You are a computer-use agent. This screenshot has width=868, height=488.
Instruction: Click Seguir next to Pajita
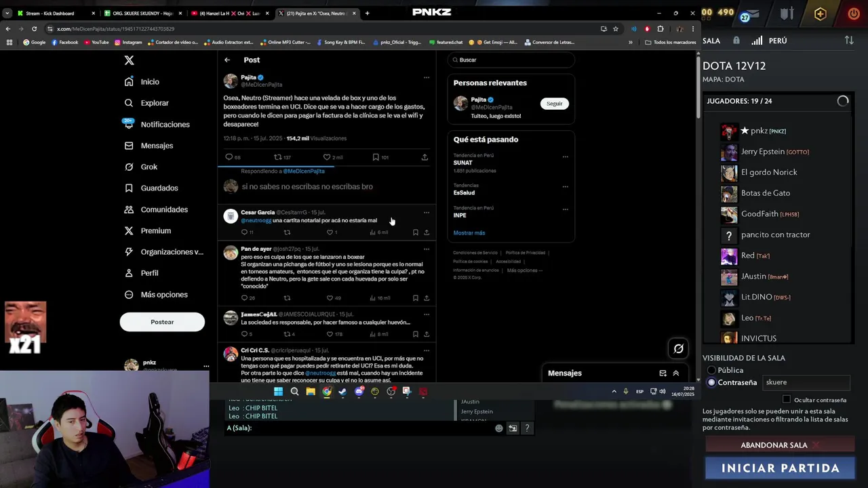point(555,104)
